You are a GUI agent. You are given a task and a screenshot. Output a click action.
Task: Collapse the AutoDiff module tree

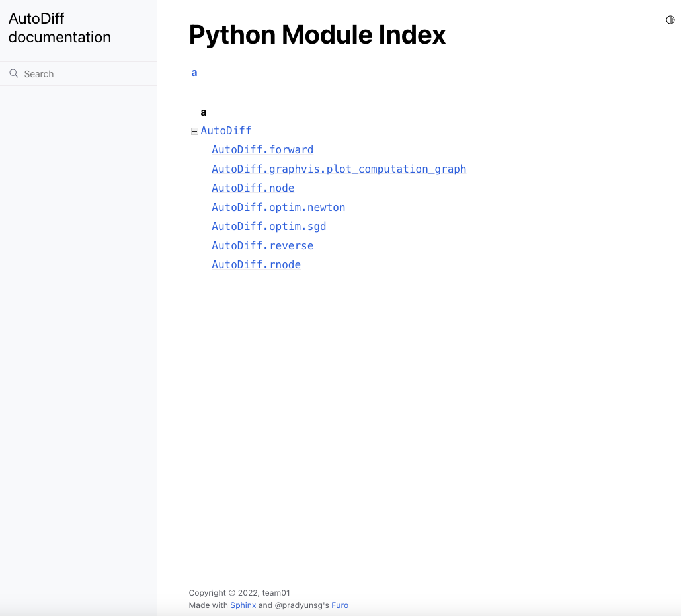pos(194,131)
